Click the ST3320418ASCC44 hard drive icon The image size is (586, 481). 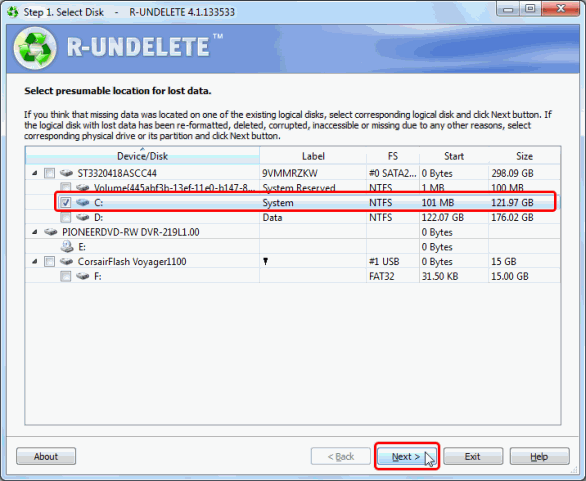click(67, 173)
